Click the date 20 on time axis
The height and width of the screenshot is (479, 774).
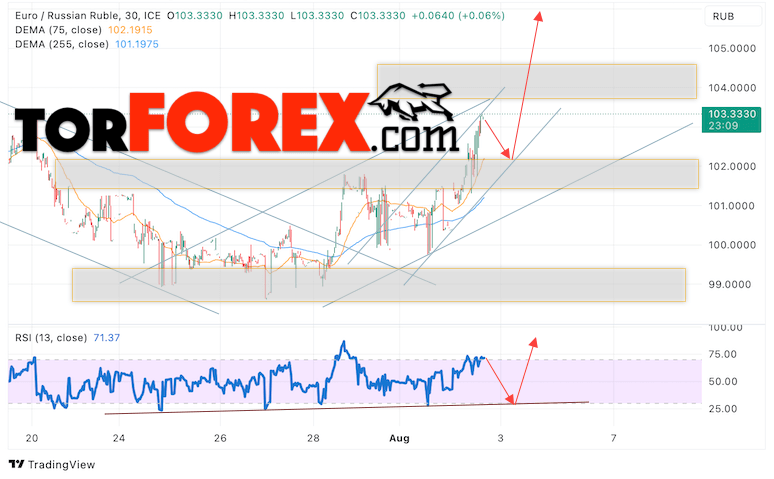pyautogui.click(x=32, y=438)
